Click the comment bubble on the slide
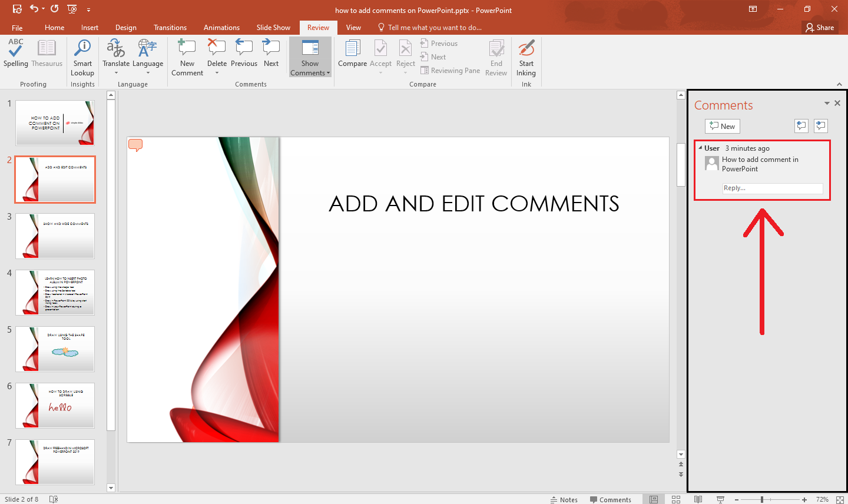Image resolution: width=848 pixels, height=504 pixels. pyautogui.click(x=135, y=145)
